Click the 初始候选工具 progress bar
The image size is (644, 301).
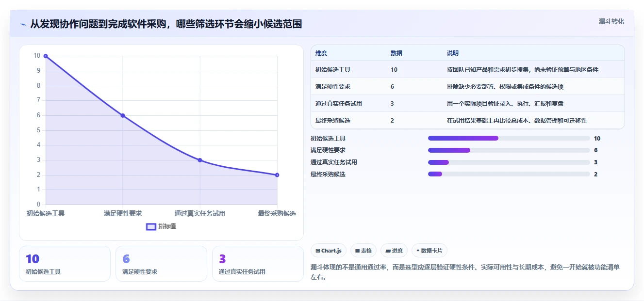(509, 138)
